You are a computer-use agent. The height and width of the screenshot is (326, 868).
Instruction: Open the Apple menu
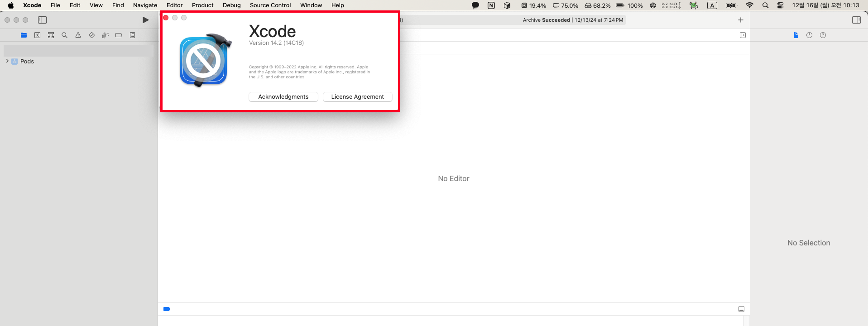[11, 5]
